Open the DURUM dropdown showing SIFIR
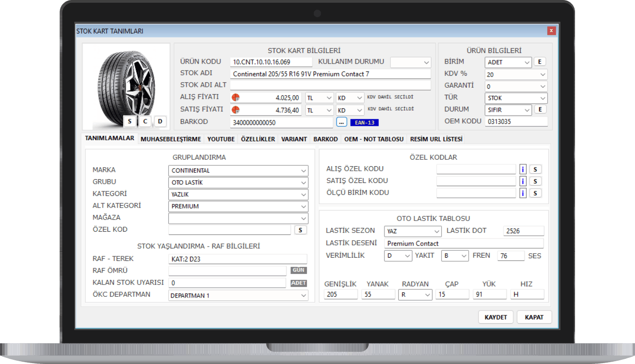Screen dimensions: 635x364 [508, 110]
